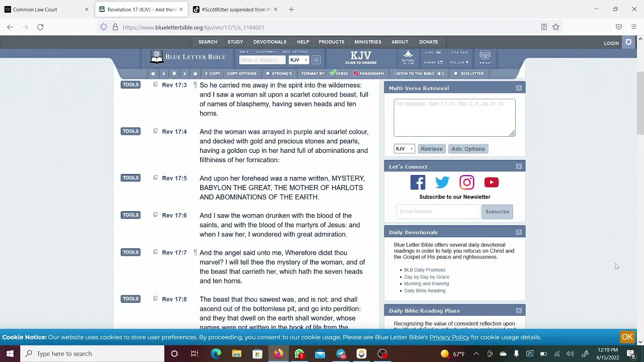Open the Instagram icon link
The image size is (644, 362).
pyautogui.click(x=466, y=182)
